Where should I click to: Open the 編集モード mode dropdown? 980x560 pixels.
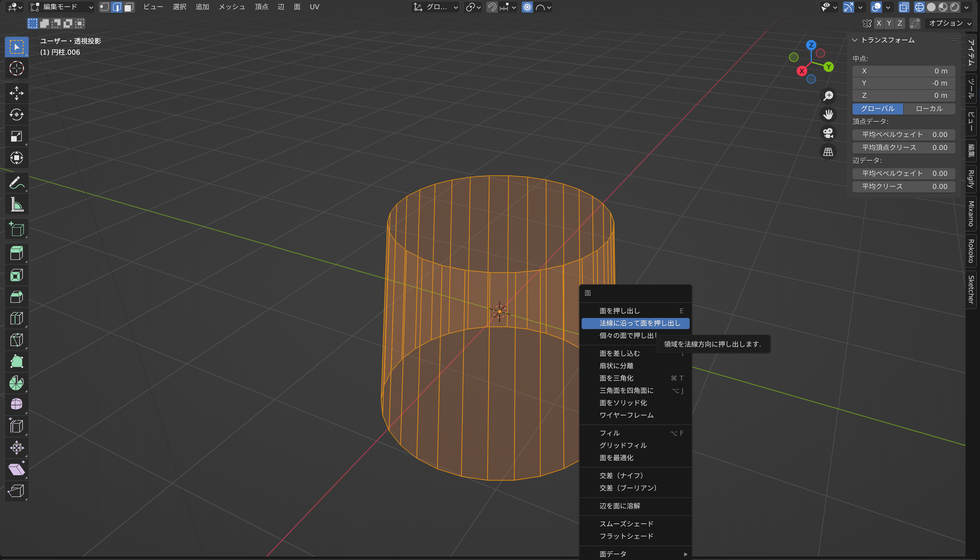62,7
